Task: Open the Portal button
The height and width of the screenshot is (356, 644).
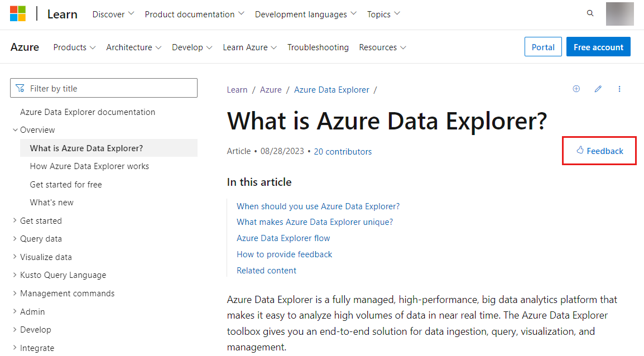Action: point(543,47)
